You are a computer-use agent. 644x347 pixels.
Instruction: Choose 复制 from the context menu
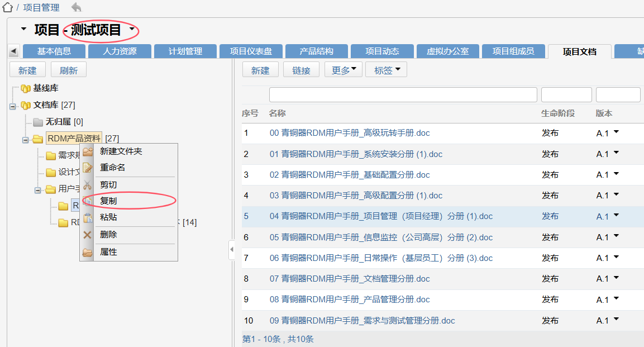click(129, 201)
